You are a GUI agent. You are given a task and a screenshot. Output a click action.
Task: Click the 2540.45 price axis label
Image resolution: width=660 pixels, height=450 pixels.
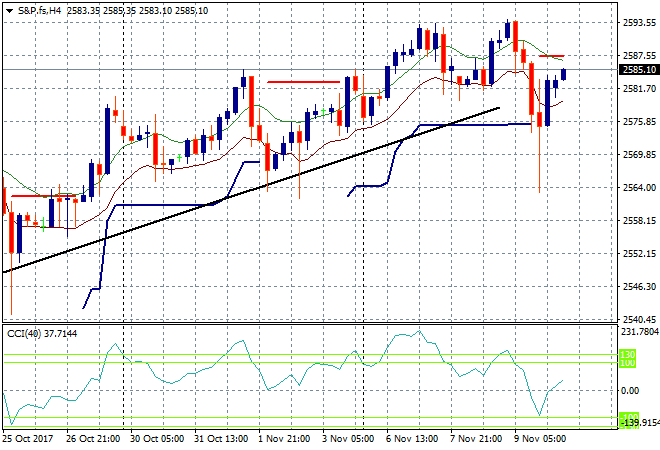point(639,319)
